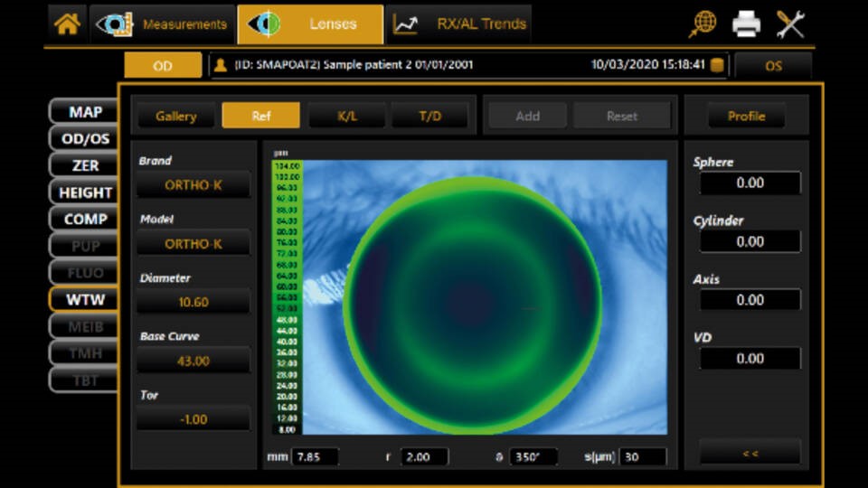The height and width of the screenshot is (488, 868).
Task: Open the Measurements tab
Action: click(x=163, y=24)
